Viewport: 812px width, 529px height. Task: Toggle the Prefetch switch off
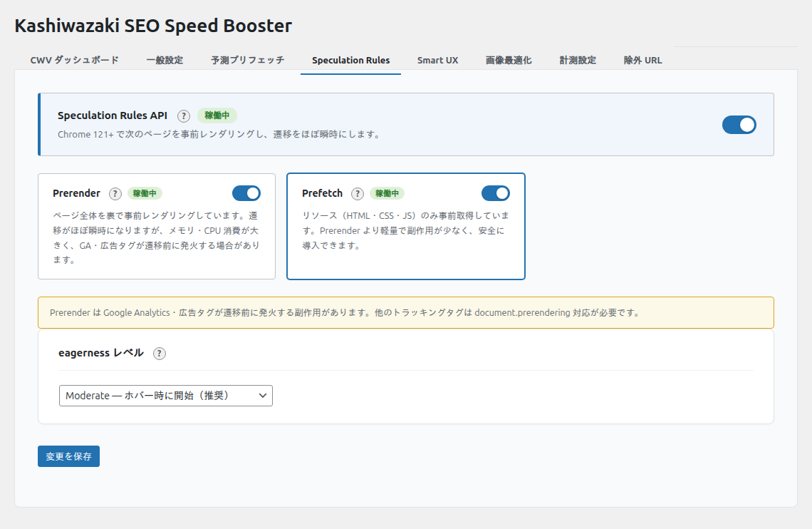coord(496,193)
